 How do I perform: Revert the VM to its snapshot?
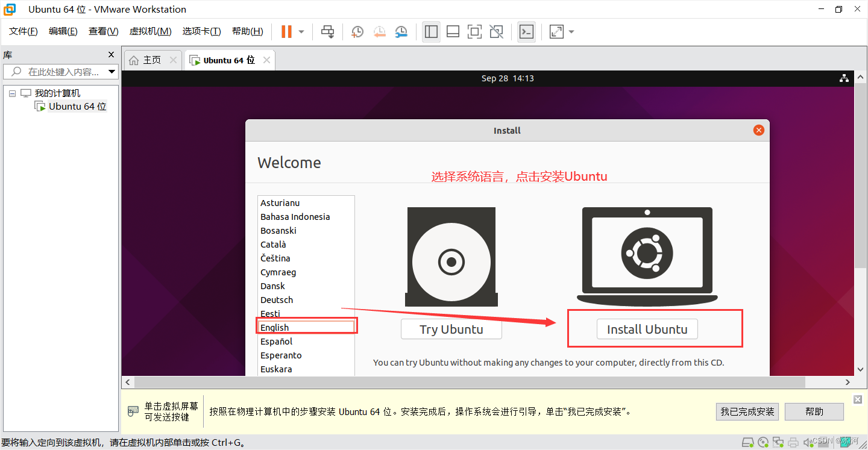[x=379, y=31]
